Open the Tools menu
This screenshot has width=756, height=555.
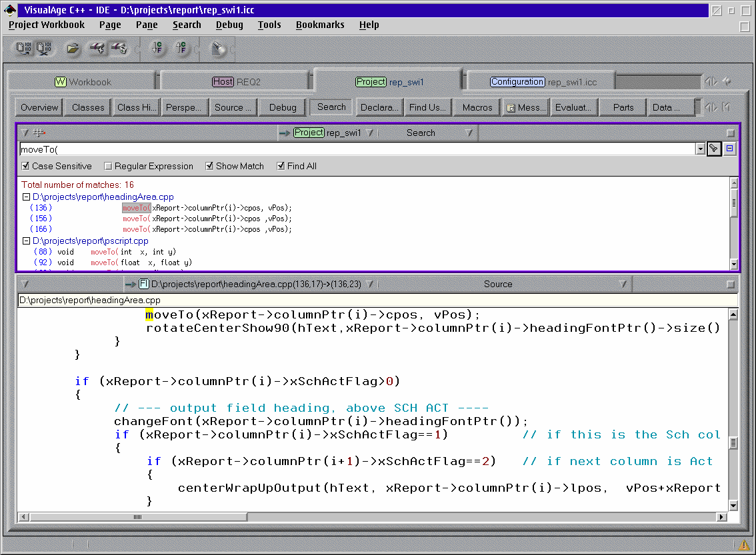pos(269,25)
